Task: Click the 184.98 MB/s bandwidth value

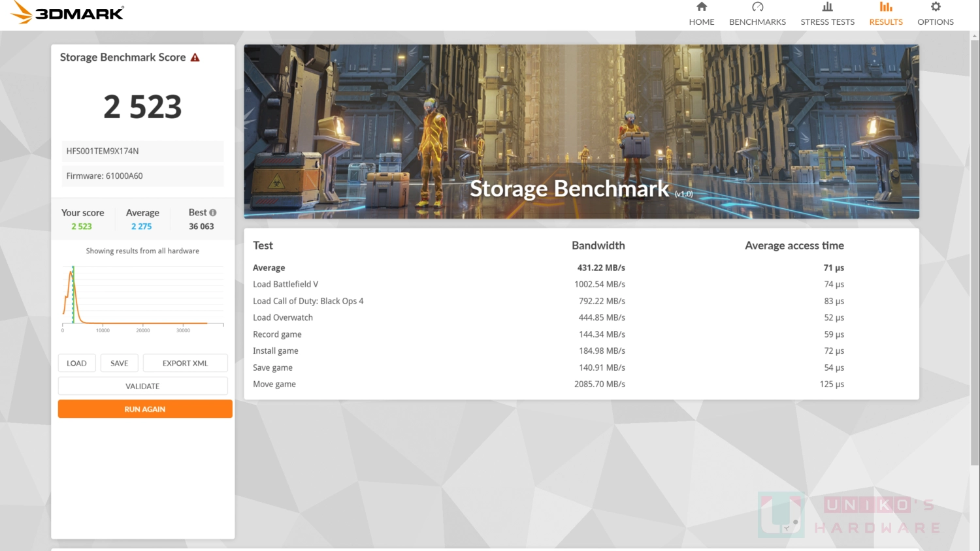Action: 602,351
